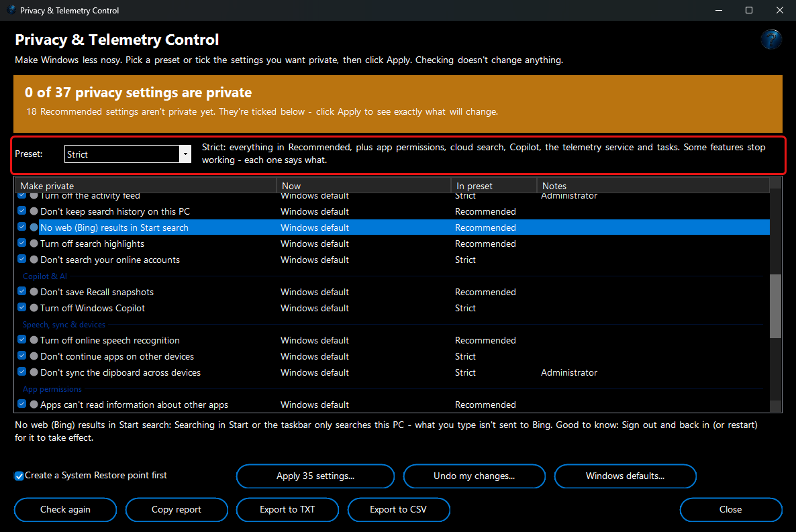Click status dot for Turn off Windows Copilot
796x532 pixels.
point(34,308)
